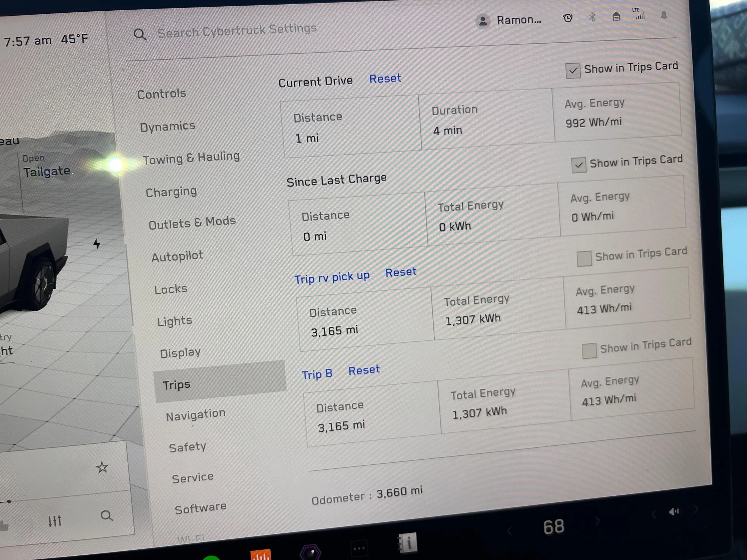Tap the 0 kWh Total Energy value
This screenshot has width=747, height=560.
click(455, 226)
